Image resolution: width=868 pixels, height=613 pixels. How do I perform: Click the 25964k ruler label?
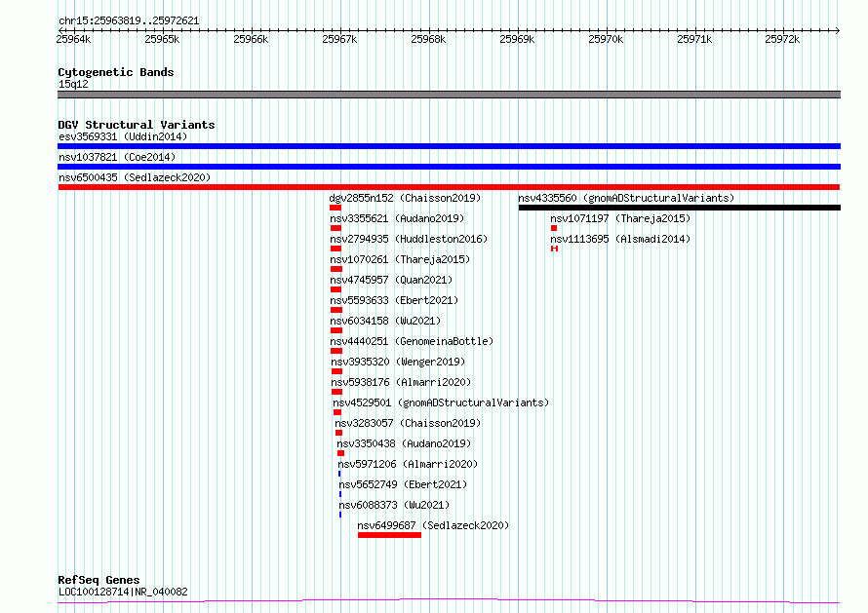pyautogui.click(x=73, y=39)
